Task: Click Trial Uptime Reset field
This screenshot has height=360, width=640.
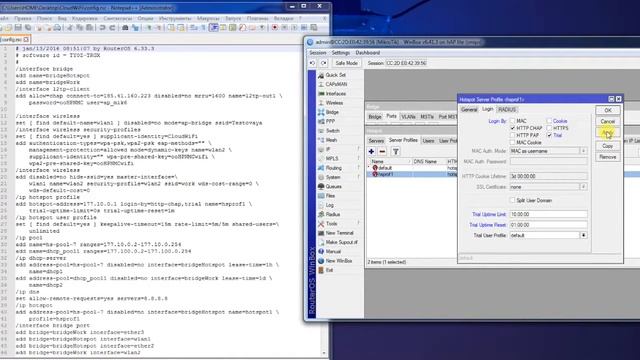Action: pyautogui.click(x=549, y=225)
